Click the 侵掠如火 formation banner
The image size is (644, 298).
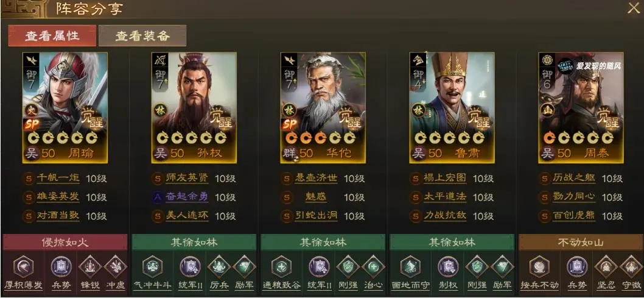pyautogui.click(x=65, y=242)
